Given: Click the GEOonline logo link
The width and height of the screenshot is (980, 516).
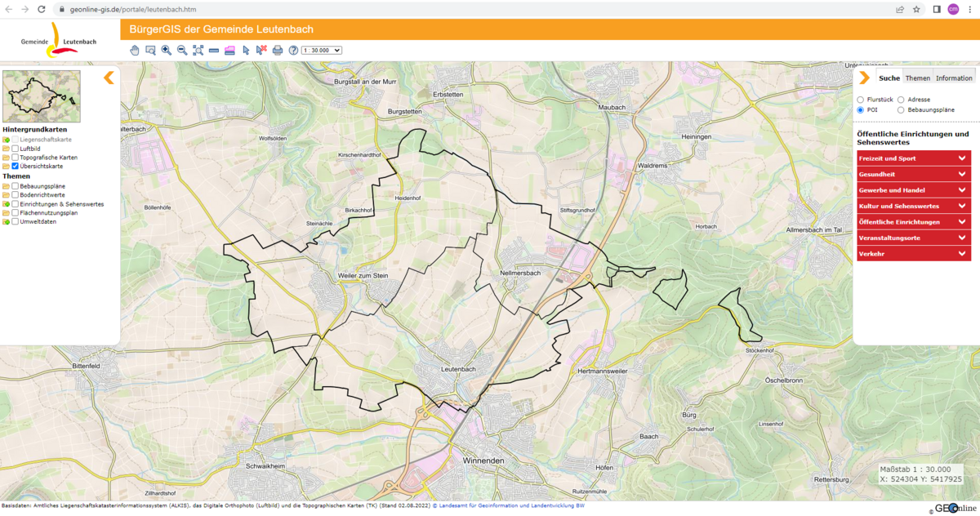Looking at the screenshot, I should pyautogui.click(x=955, y=508).
